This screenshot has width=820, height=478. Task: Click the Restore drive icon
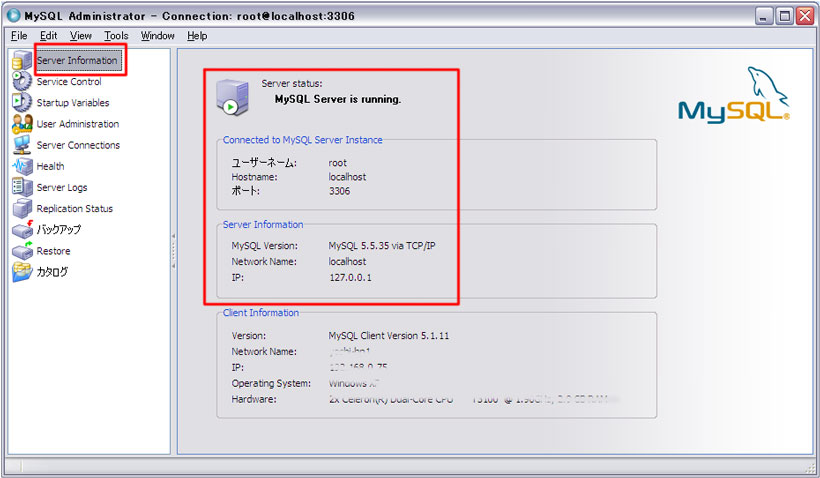[x=21, y=251]
